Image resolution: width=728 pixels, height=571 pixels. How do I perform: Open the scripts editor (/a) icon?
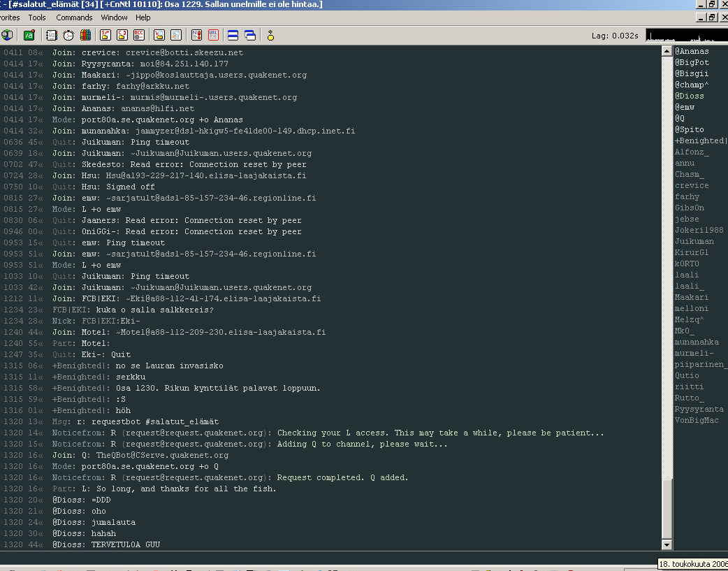[x=29, y=36]
